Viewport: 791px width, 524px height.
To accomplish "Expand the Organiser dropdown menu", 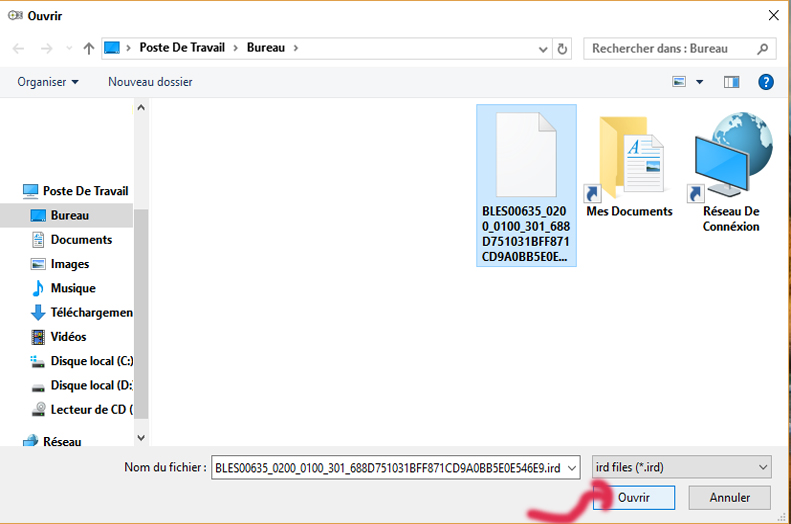I will (47, 82).
